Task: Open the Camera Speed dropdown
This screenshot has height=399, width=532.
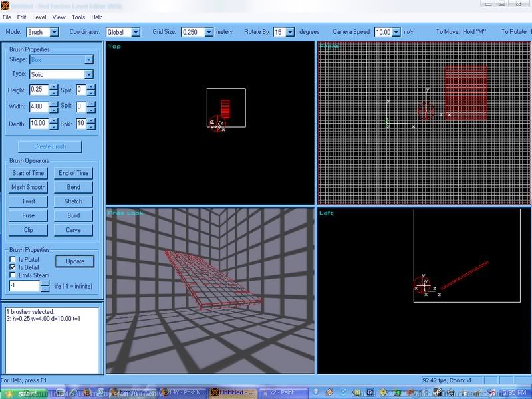Action: click(396, 32)
